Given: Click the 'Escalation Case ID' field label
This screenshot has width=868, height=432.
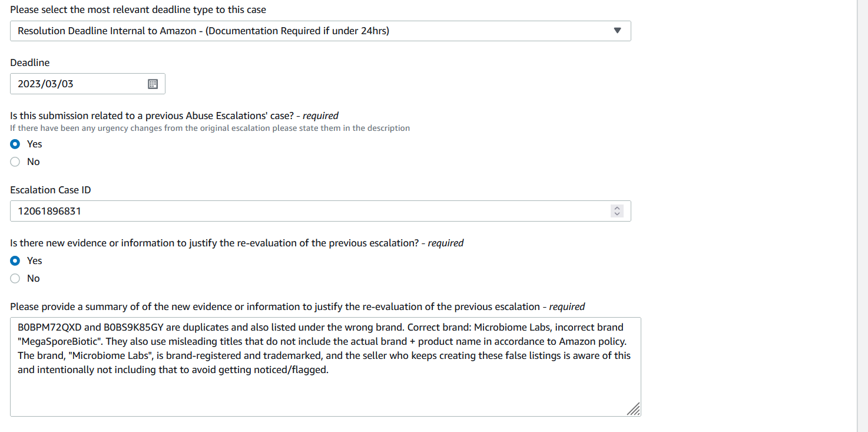Looking at the screenshot, I should 51,190.
